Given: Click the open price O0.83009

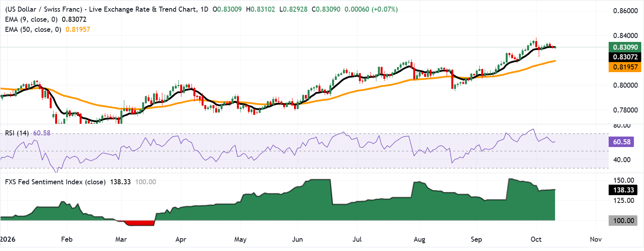Looking at the screenshot, I should tap(227, 9).
